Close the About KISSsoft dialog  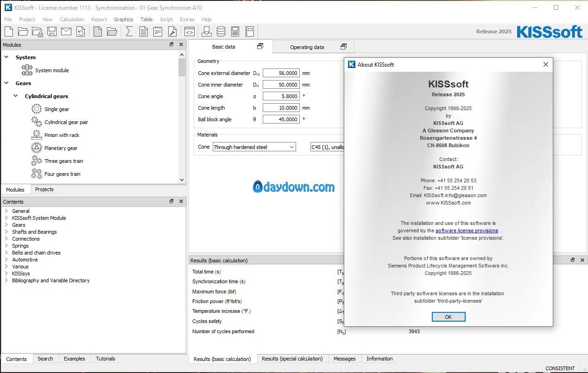click(545, 65)
